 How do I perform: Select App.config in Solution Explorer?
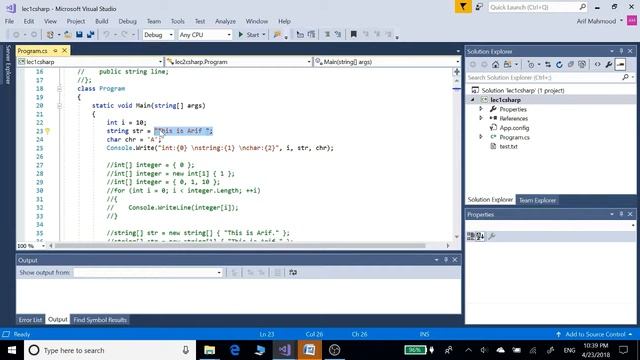pyautogui.click(x=514, y=128)
